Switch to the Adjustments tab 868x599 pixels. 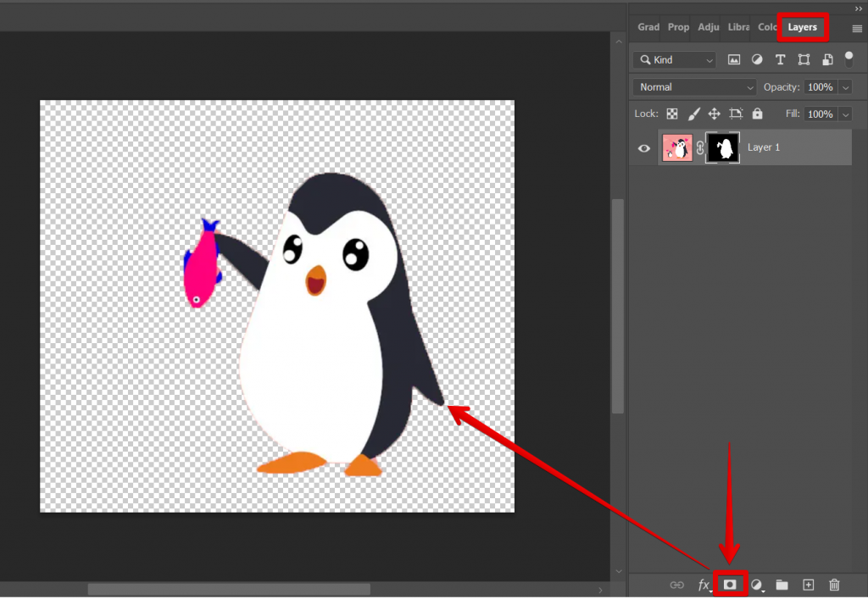[708, 26]
